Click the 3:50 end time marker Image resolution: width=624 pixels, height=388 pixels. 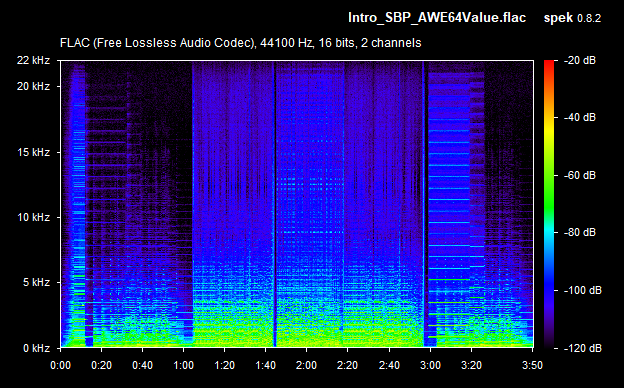pos(532,365)
